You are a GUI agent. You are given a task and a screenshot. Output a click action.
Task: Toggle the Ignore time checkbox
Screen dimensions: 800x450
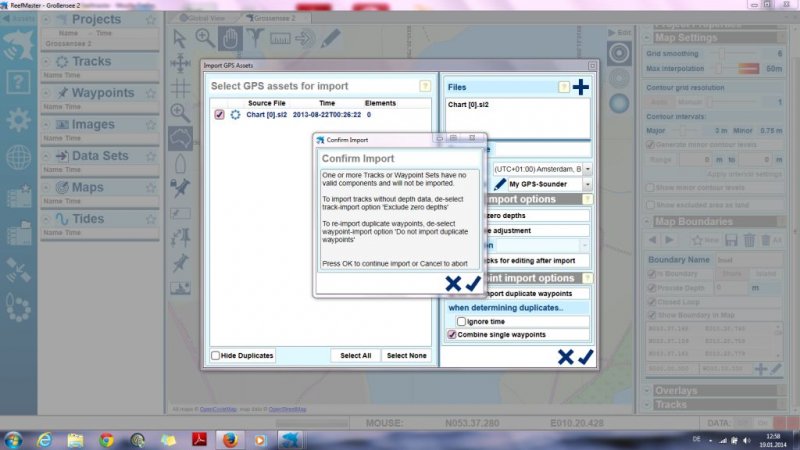[x=463, y=321]
